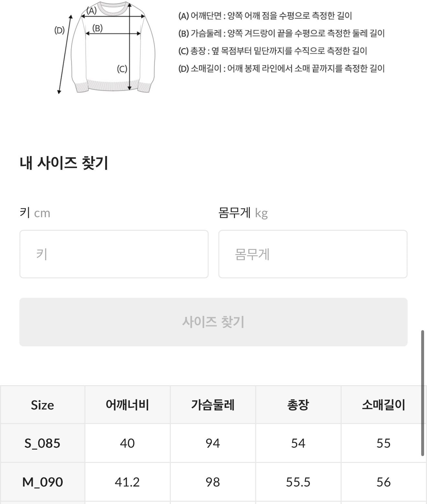Select the S_085 size row label
The width and height of the screenshot is (427, 504).
42,443
